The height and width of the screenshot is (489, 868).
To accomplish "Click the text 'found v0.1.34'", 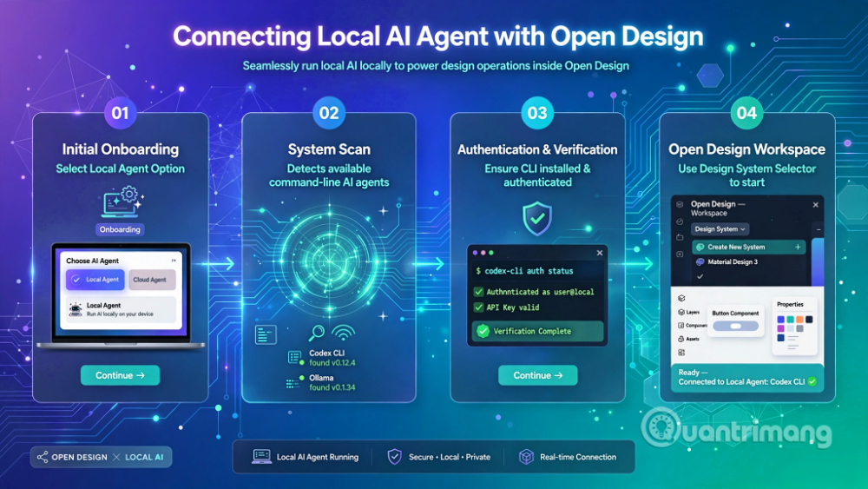I will [332, 387].
